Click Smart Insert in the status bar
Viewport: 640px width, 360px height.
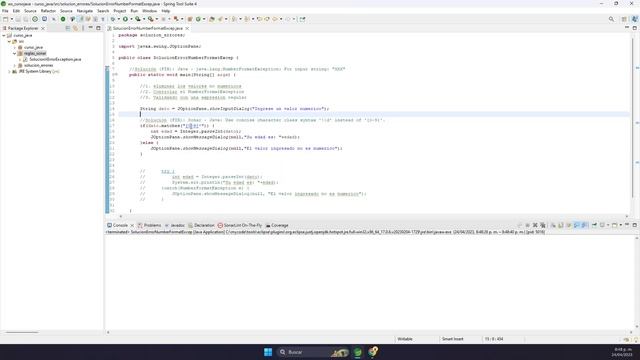pyautogui.click(x=453, y=339)
